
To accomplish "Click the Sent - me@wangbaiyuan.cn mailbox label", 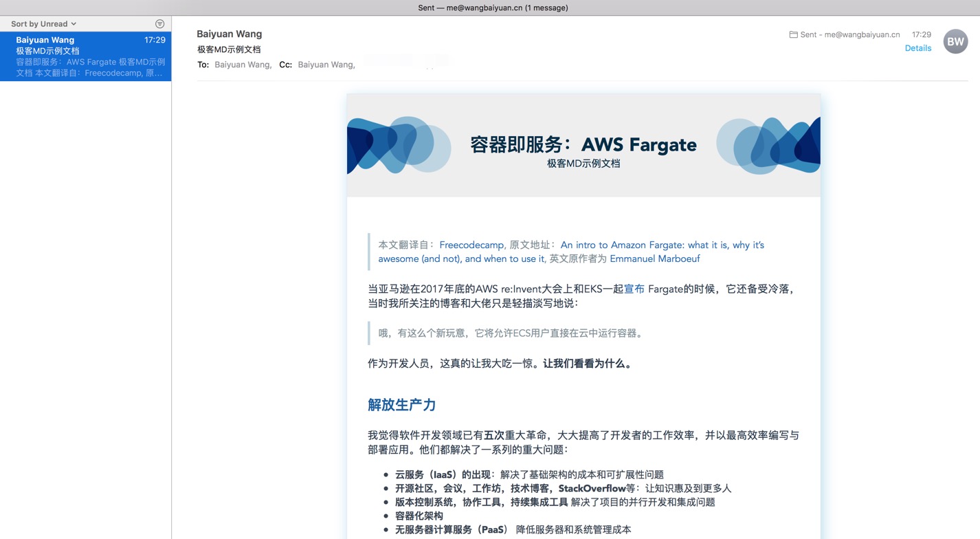I will point(849,34).
